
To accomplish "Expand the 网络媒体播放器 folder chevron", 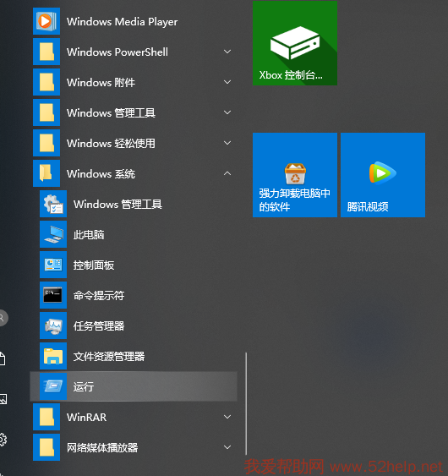I will point(227,447).
